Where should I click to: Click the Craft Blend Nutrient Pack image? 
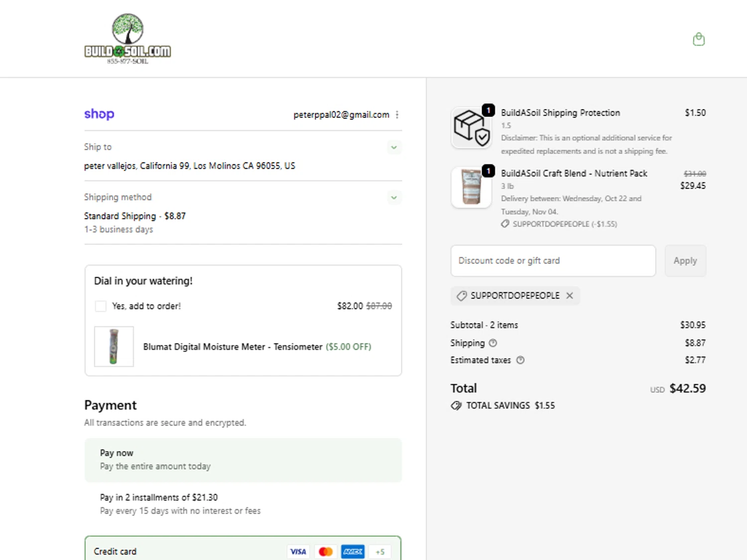point(471,188)
